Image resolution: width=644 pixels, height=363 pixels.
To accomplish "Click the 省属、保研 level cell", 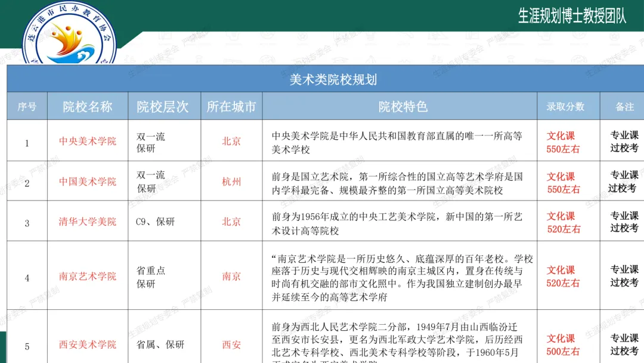I will tap(160, 344).
